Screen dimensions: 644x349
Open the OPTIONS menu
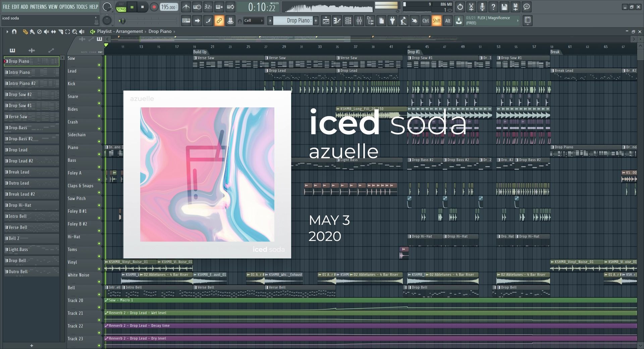pyautogui.click(x=67, y=7)
